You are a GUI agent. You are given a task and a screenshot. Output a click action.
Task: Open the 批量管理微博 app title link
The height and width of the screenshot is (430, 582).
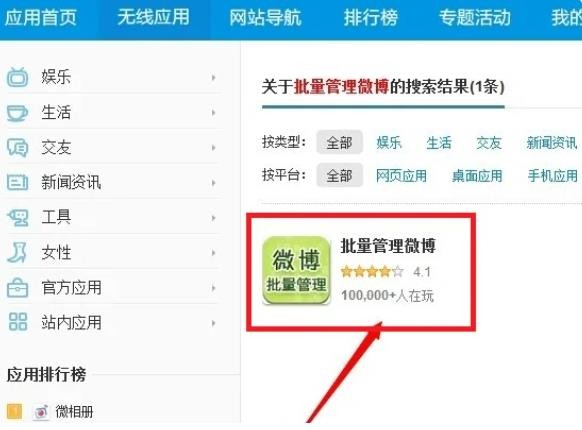click(x=388, y=246)
